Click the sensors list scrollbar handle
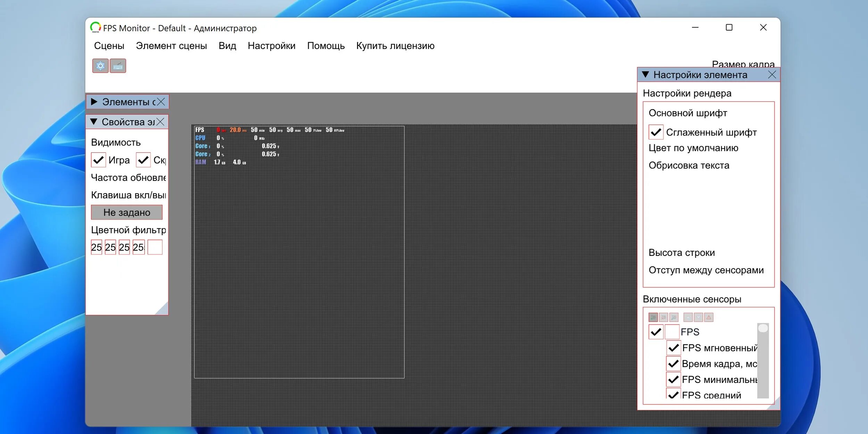This screenshot has height=434, width=868. (763, 328)
